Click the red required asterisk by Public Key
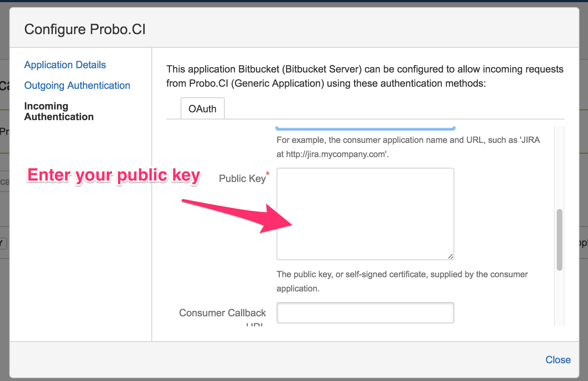Image resolution: width=588 pixels, height=381 pixels. point(268,173)
